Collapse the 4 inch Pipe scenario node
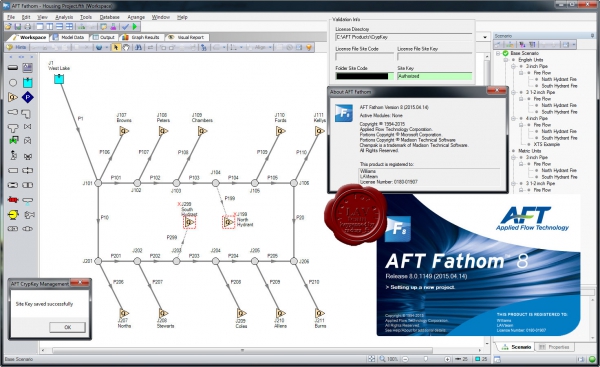This screenshot has width=600, height=367. click(x=513, y=118)
